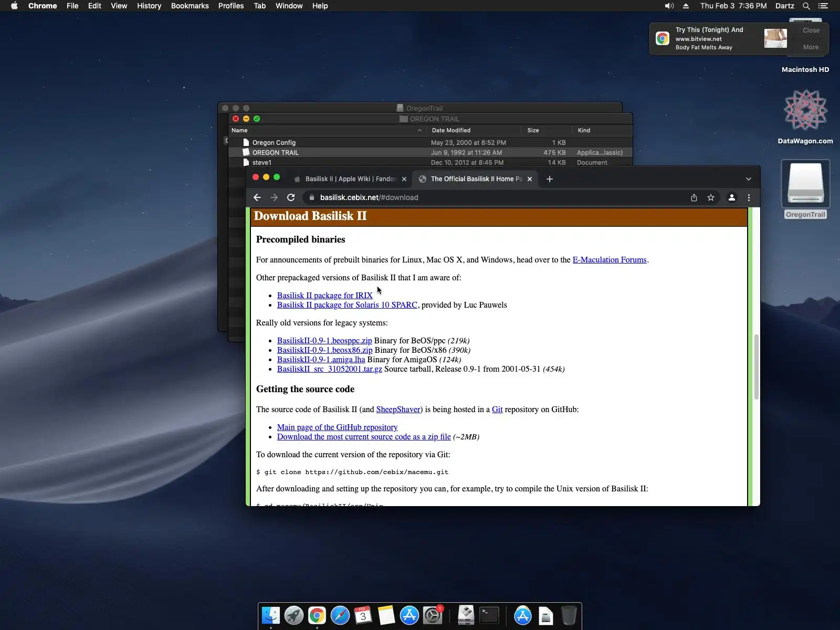The height and width of the screenshot is (630, 840).
Task: Open Chrome's three-dot menu
Action: 749,197
